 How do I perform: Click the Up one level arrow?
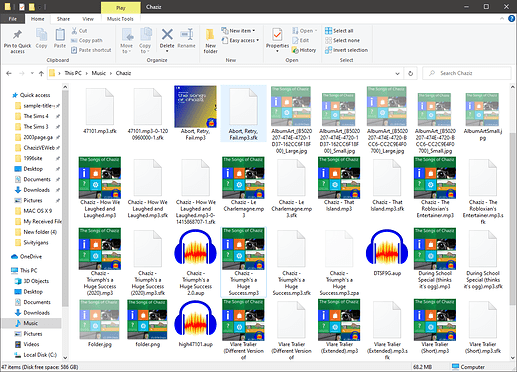(x=41, y=73)
